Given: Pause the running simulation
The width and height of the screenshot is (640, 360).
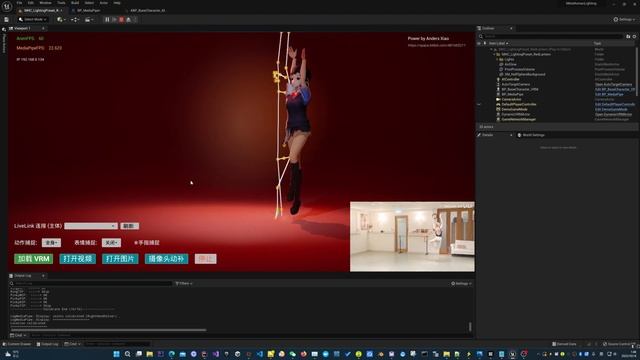Looking at the screenshot, I should click(107, 20).
